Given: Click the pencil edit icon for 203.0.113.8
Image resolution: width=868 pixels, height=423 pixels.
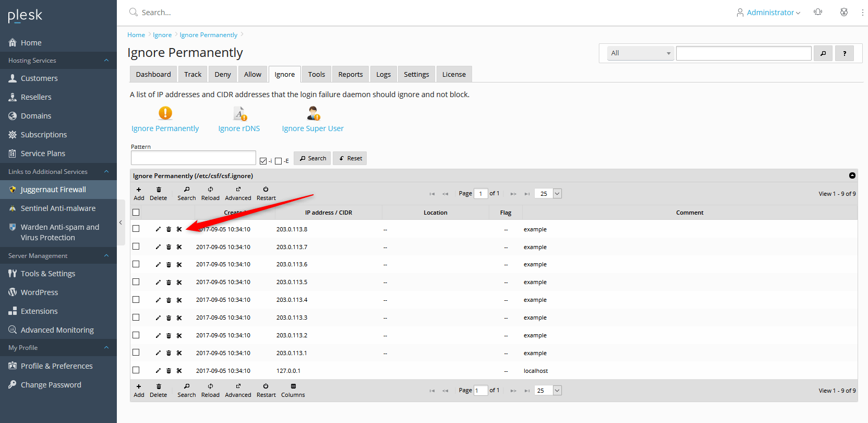Looking at the screenshot, I should (x=158, y=229).
